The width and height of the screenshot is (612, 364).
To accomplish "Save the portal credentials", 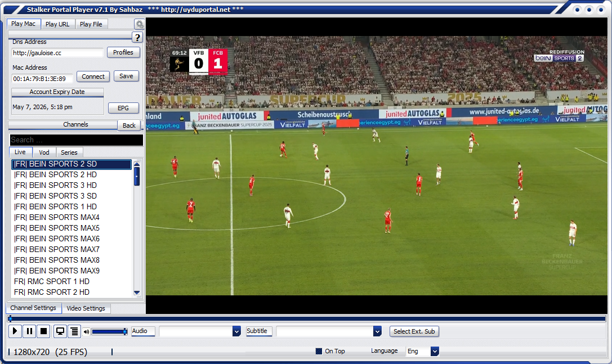I will pos(126,76).
